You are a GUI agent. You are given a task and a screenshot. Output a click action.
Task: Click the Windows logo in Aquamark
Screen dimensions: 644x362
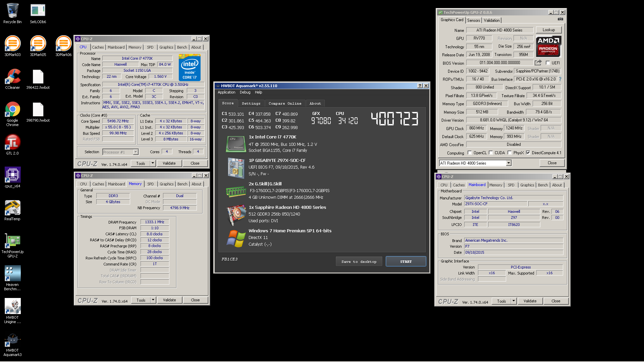[x=236, y=238]
